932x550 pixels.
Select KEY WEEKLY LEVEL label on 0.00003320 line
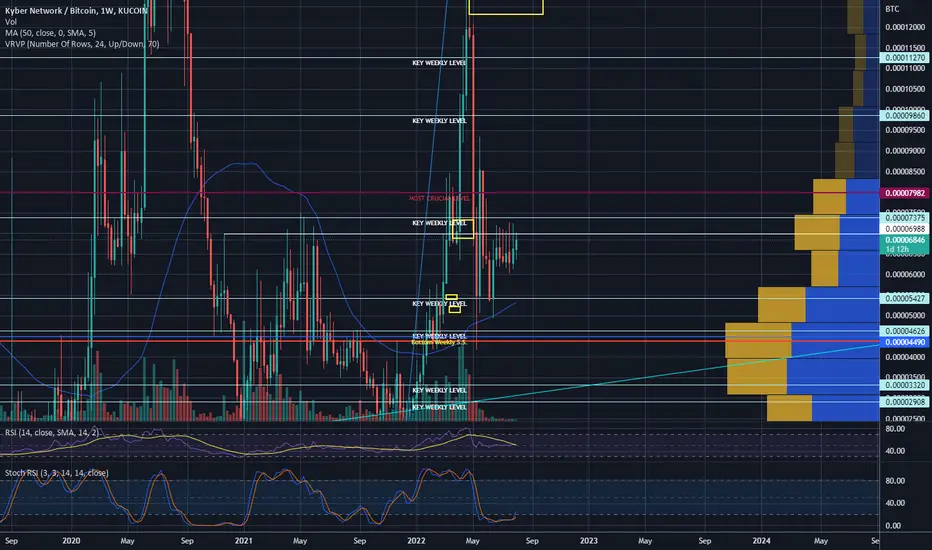439,390
